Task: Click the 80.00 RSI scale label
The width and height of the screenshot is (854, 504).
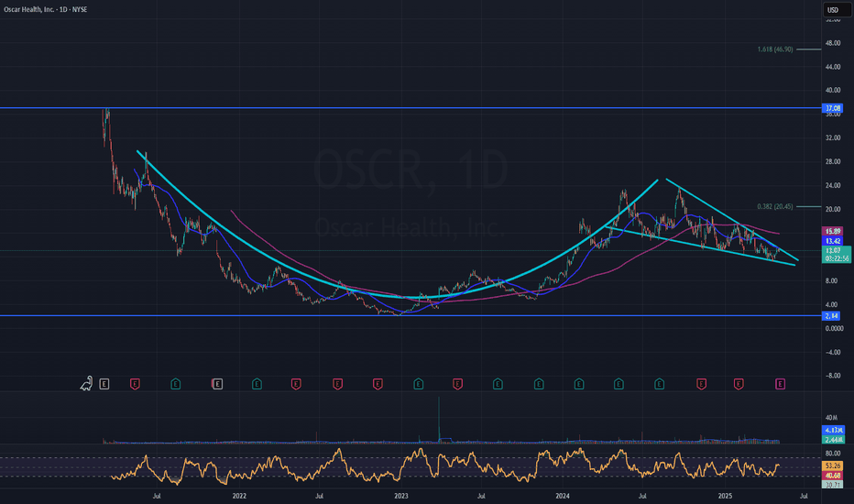Action: pyautogui.click(x=833, y=454)
